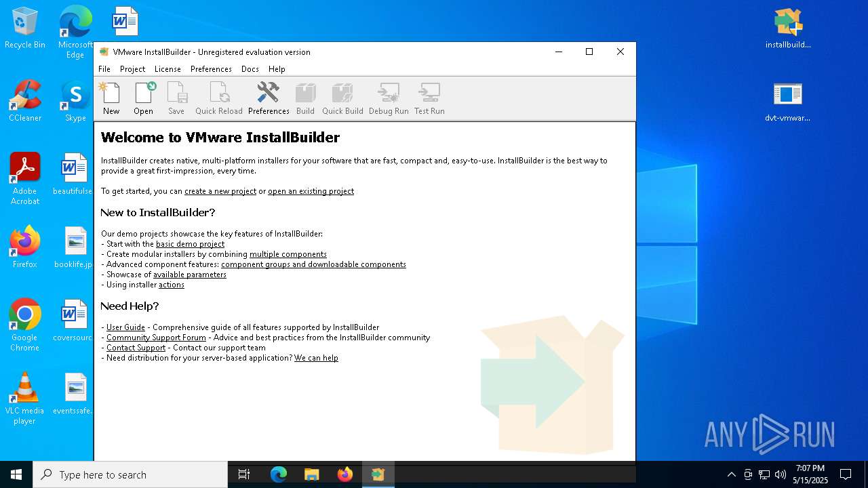Screen dimensions: 868x488
Task: Open Microsoft Edge from the taskbar
Action: tap(279, 474)
